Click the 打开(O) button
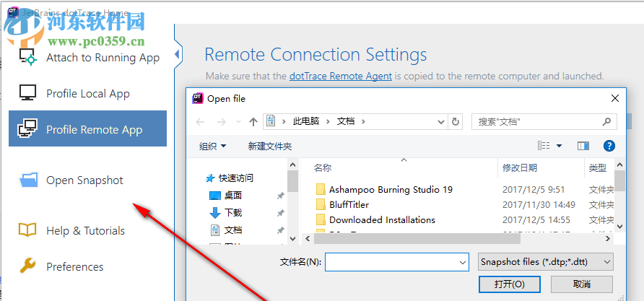644x301 pixels. 509,284
